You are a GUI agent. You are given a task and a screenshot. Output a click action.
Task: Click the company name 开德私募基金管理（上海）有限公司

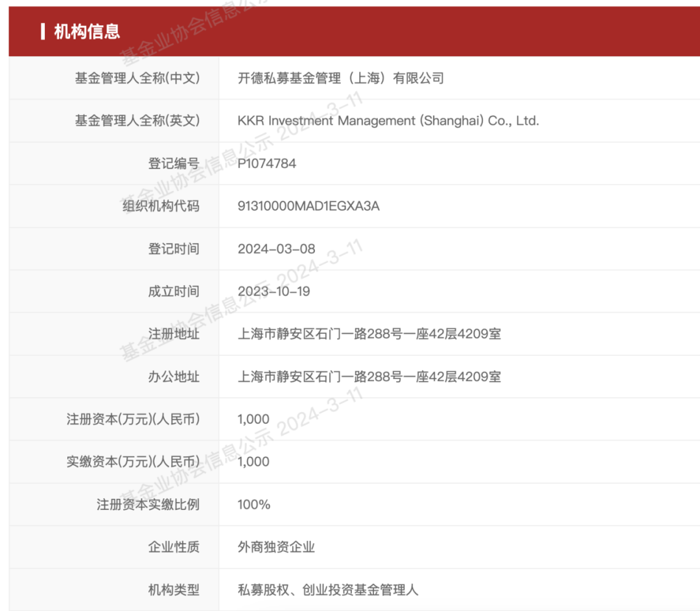tap(340, 78)
